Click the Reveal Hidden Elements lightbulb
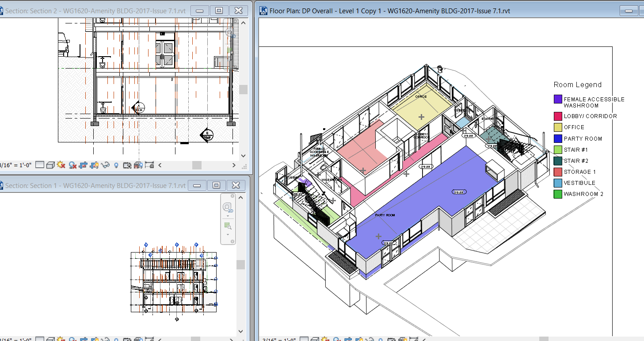This screenshot has height=341, width=644. [116, 165]
